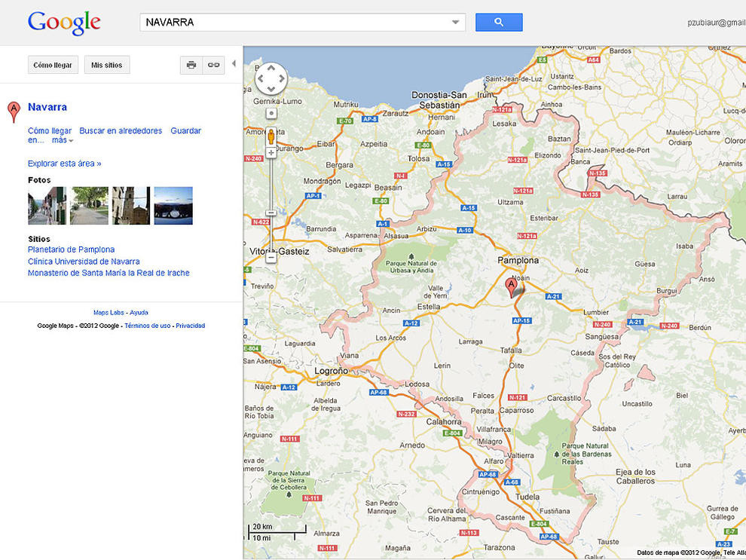The image size is (746, 560).
Task: Click the A-12 road shield near Estella
Action: 411,323
